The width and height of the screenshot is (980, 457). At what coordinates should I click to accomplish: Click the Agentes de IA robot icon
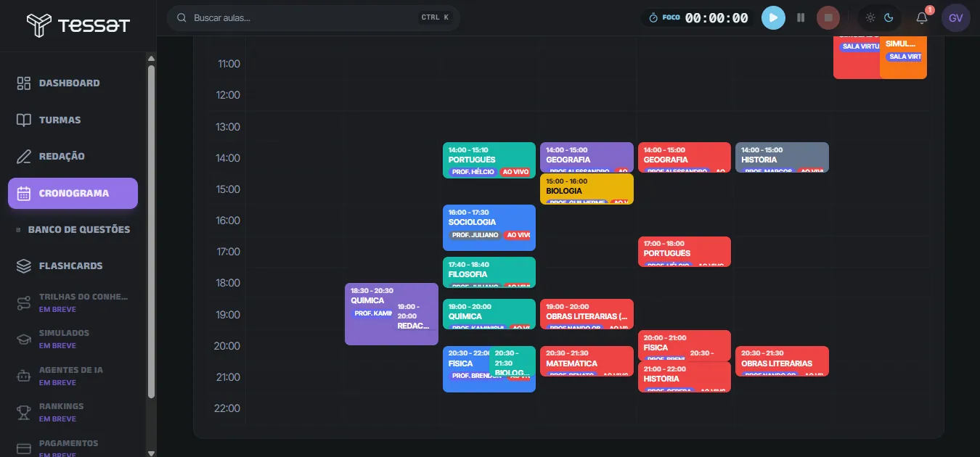click(23, 376)
